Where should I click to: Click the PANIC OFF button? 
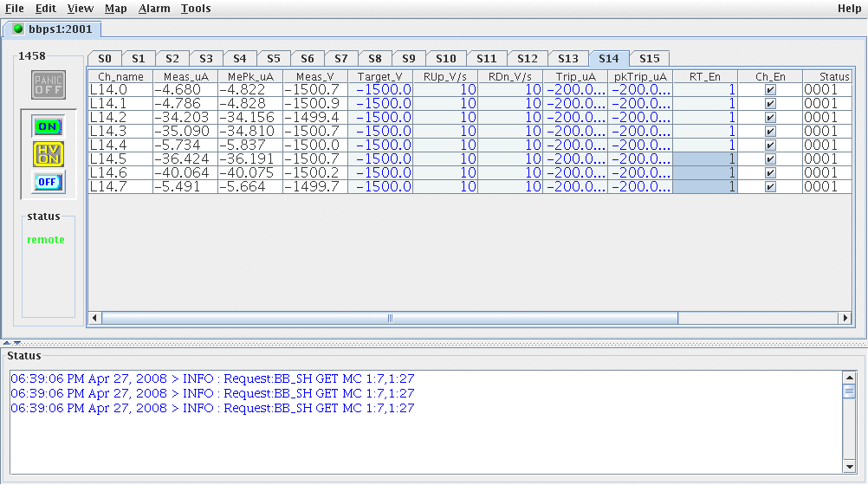click(49, 85)
